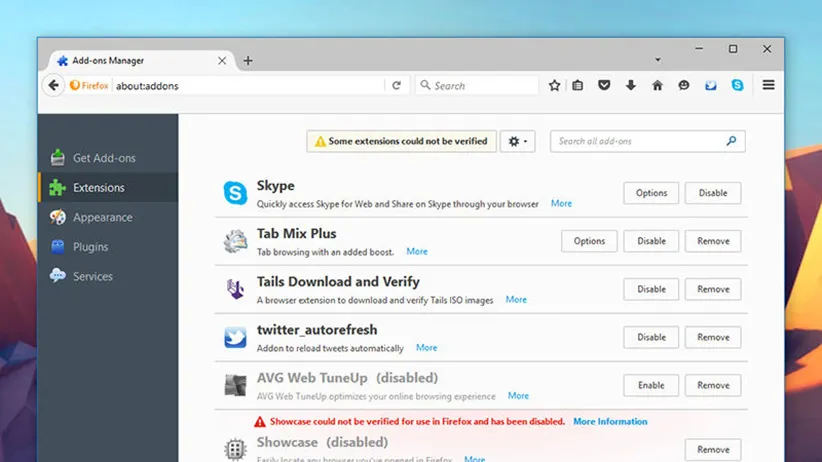
Task: Open the bookmarks list icon
Action: [578, 86]
